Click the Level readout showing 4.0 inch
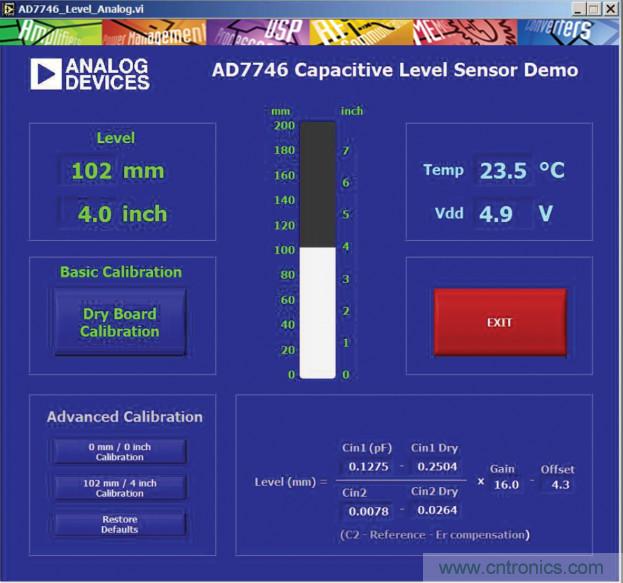This screenshot has height=583, width=623. click(x=117, y=214)
